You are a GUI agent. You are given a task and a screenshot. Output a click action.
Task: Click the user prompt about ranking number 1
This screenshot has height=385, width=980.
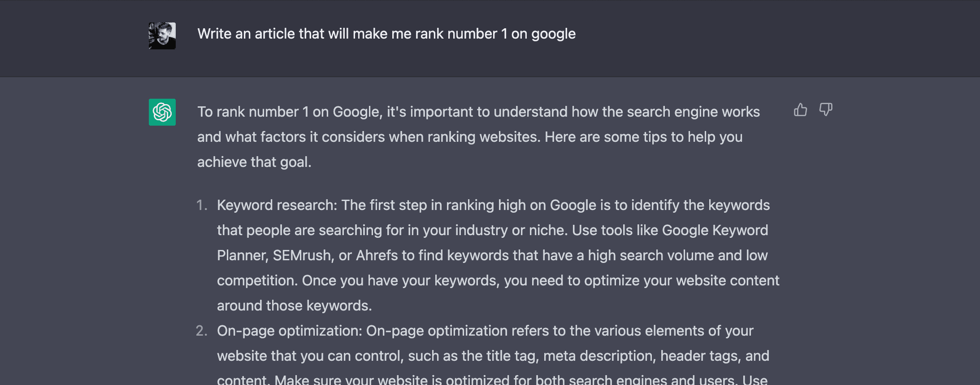386,34
